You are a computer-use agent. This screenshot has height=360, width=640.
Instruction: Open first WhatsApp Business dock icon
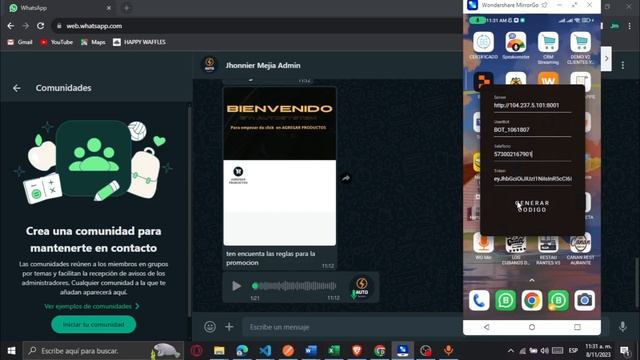pyautogui.click(x=505, y=301)
